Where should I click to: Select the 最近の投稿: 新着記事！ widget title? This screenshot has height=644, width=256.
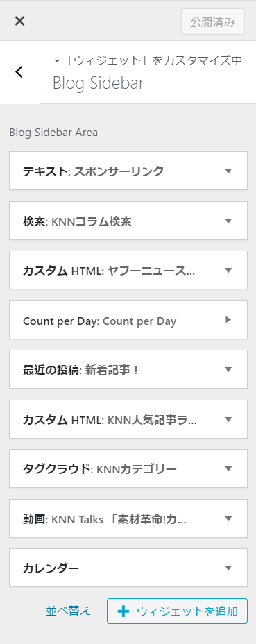(x=81, y=370)
